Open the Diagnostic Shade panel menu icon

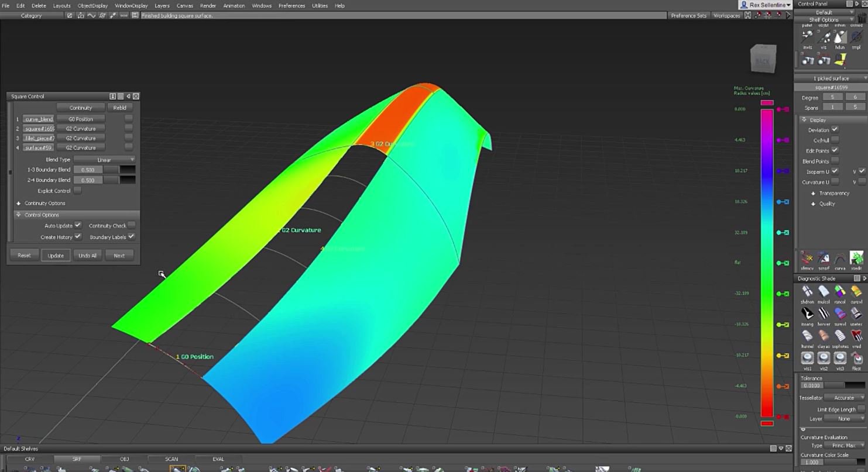pos(857,278)
